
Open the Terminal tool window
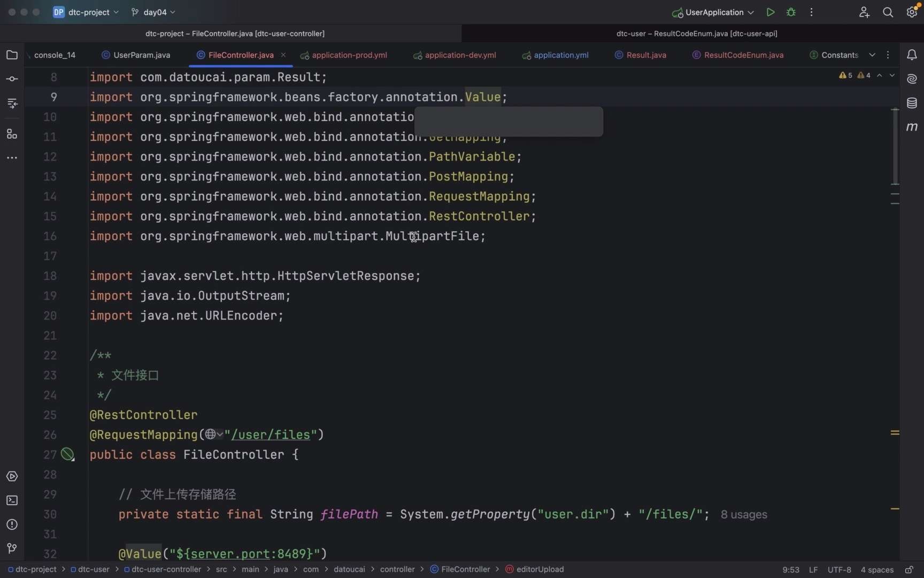12,500
